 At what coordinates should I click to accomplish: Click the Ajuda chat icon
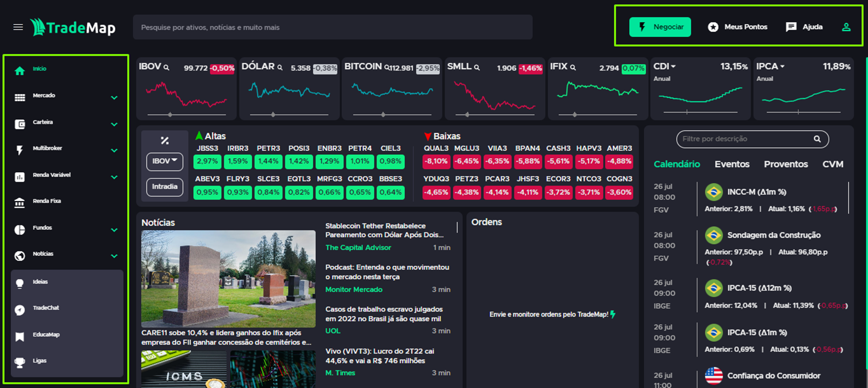coord(791,27)
